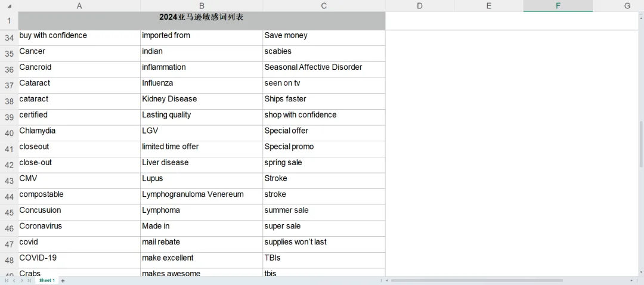644x285 pixels.
Task: Select cell 'Coronavirus'
Action: [x=79, y=229]
